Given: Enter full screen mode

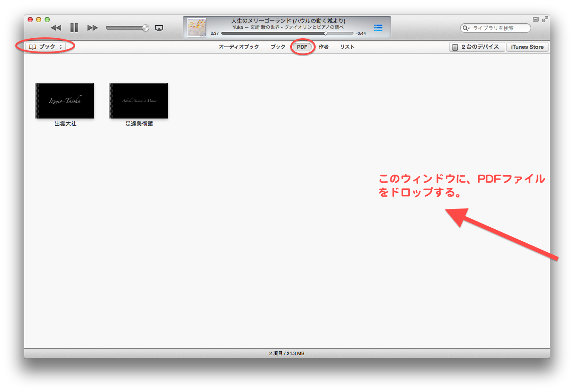Looking at the screenshot, I should [x=545, y=19].
